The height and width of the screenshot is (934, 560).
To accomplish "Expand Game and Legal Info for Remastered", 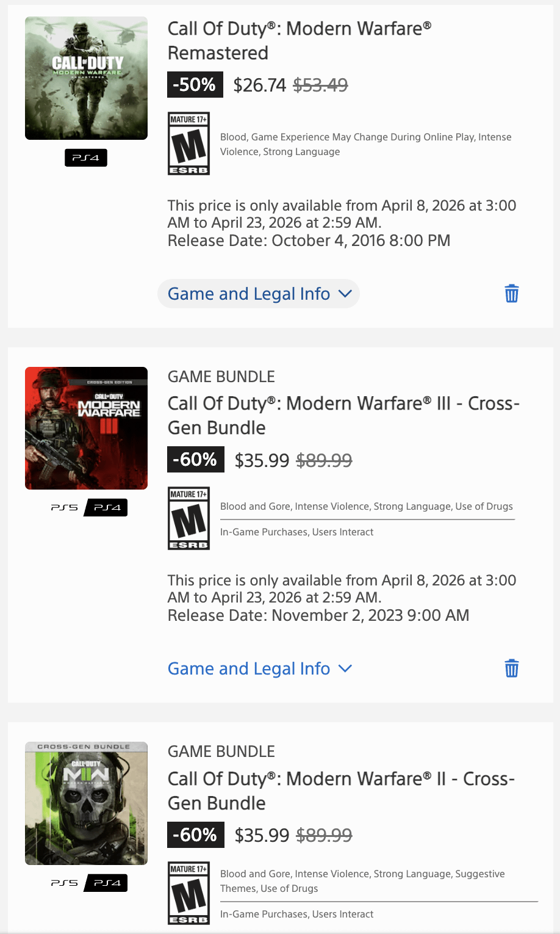I will click(x=249, y=294).
